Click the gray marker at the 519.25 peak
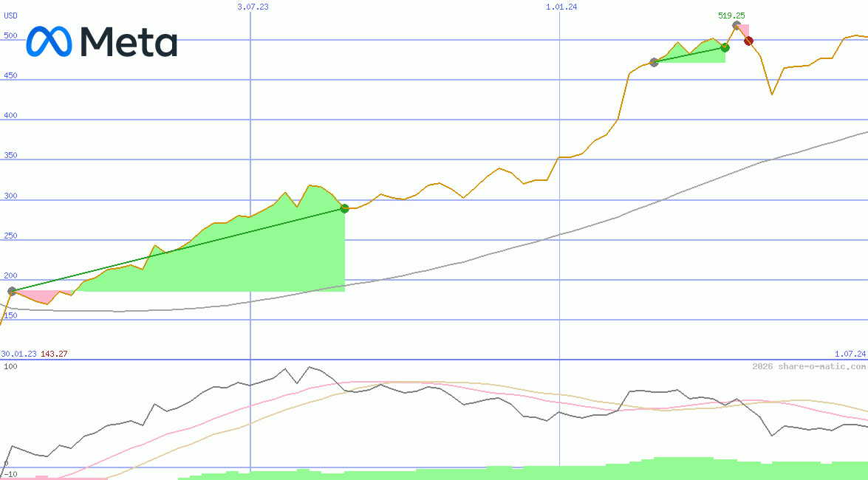Screen dimensions: 868x480 pyautogui.click(x=736, y=26)
